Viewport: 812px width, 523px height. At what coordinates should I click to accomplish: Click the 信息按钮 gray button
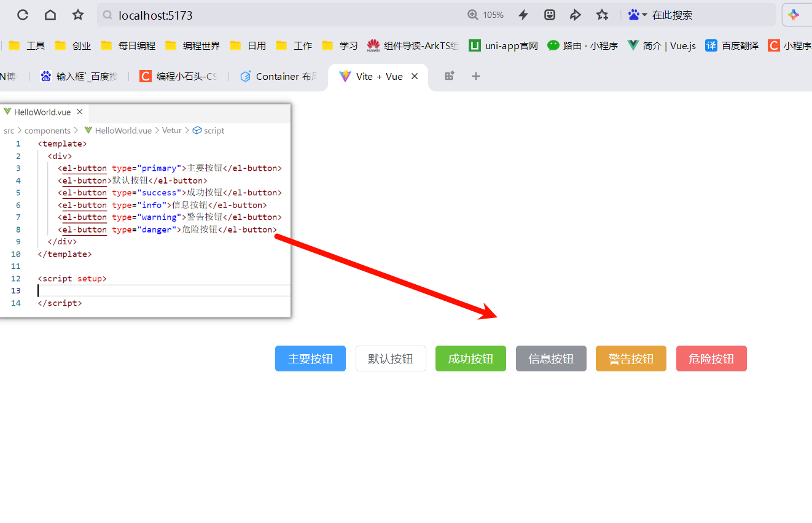tap(551, 358)
